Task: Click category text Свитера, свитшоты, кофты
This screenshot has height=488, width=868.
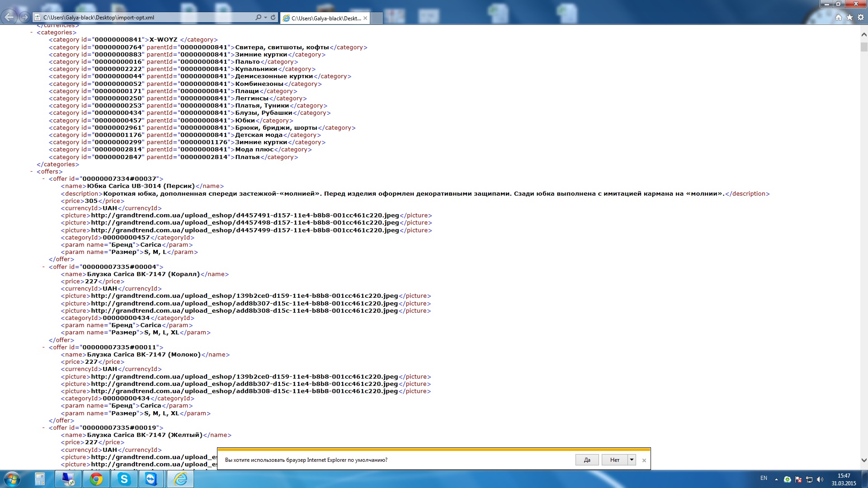Action: (x=282, y=47)
